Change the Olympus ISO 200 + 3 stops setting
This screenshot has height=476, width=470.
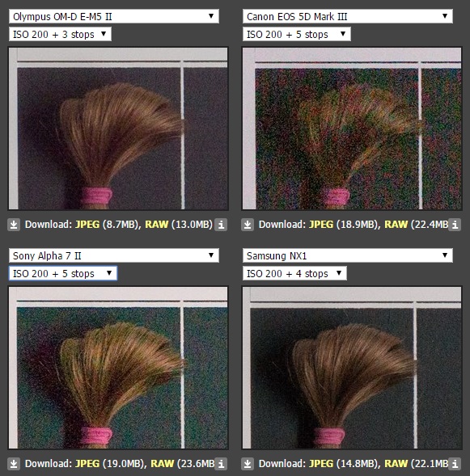(x=60, y=34)
